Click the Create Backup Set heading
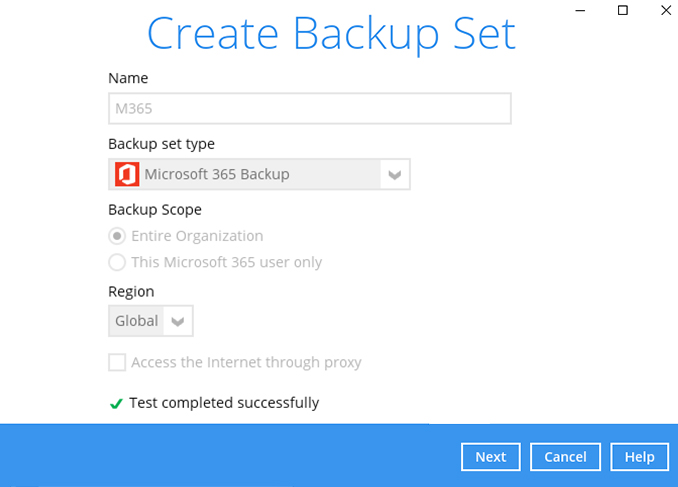The height and width of the screenshot is (487, 678). click(x=331, y=34)
